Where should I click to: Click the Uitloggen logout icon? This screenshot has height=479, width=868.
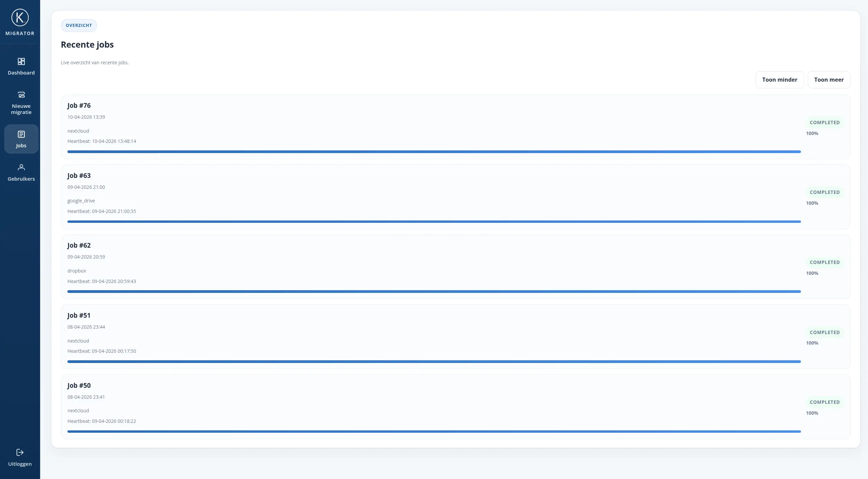point(20,452)
